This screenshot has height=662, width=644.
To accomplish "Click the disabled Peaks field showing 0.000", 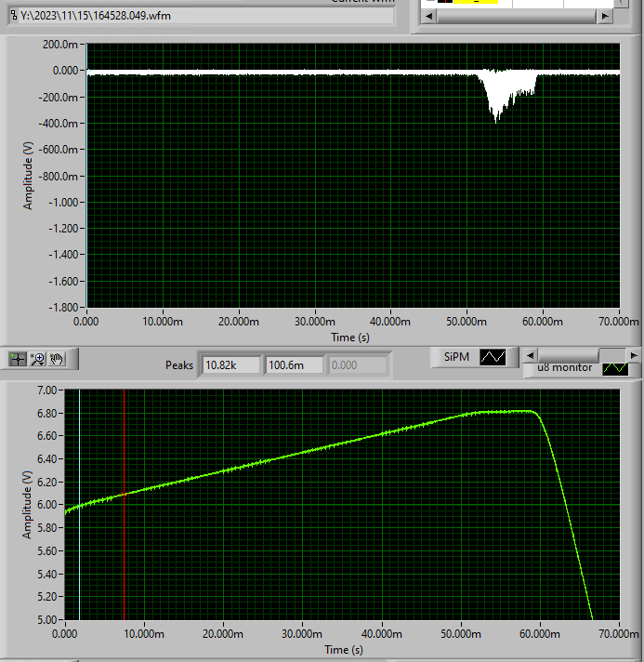I will pyautogui.click(x=358, y=365).
